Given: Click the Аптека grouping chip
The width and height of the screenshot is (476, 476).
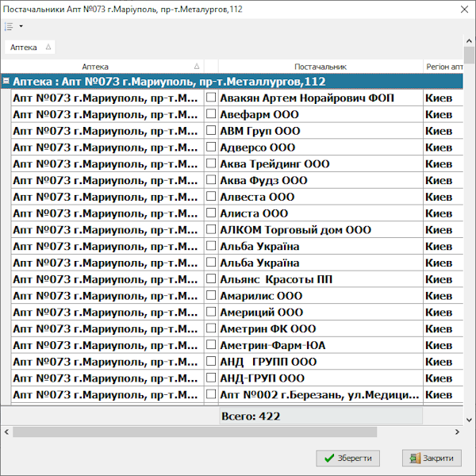Looking at the screenshot, I should [x=29, y=48].
